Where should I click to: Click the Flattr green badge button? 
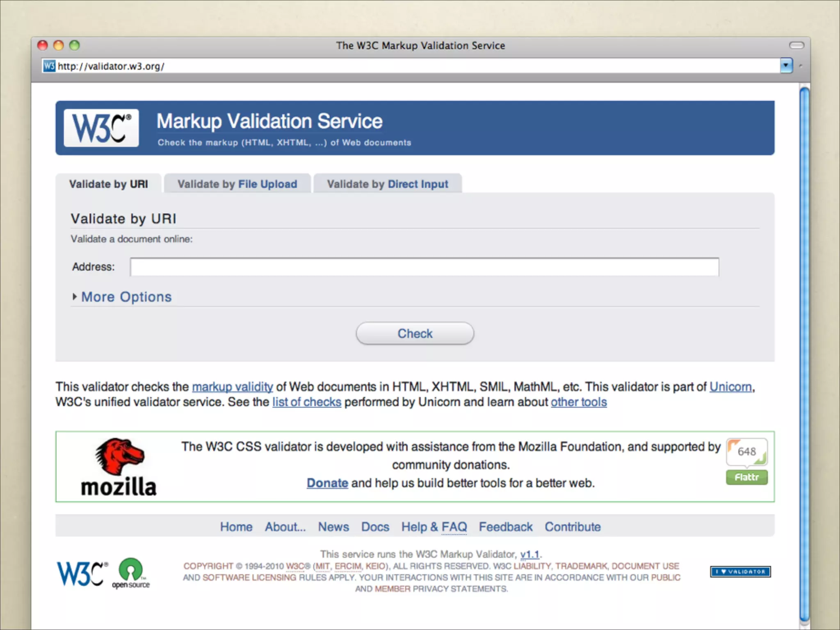(746, 477)
